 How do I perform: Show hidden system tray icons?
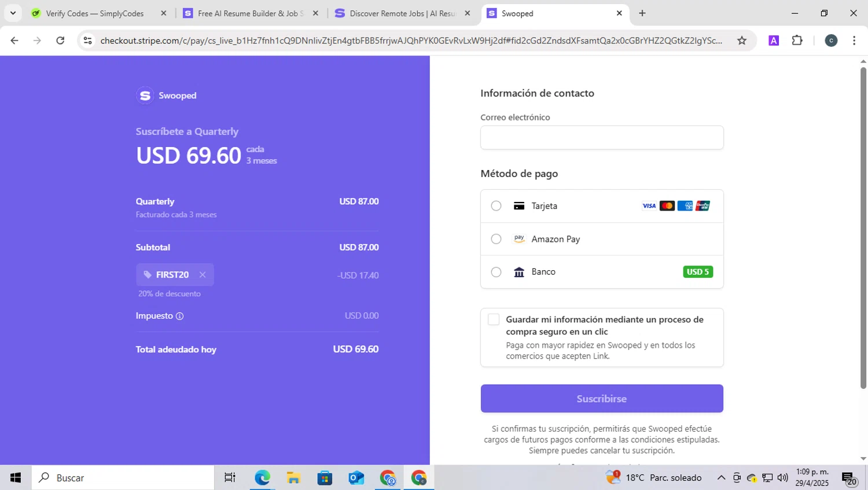(x=721, y=478)
